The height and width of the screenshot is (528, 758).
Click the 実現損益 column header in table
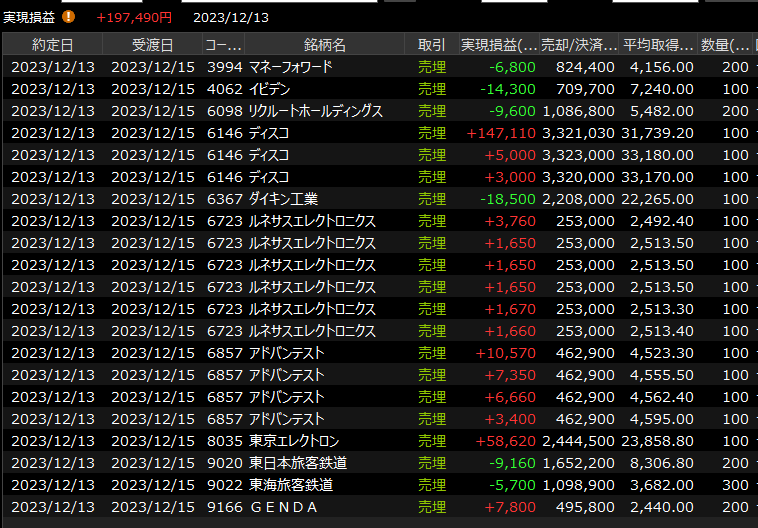coord(498,44)
